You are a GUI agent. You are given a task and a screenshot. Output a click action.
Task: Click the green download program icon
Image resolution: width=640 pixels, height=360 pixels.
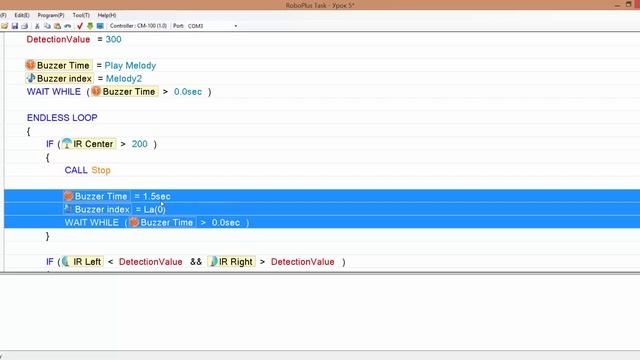(90, 26)
